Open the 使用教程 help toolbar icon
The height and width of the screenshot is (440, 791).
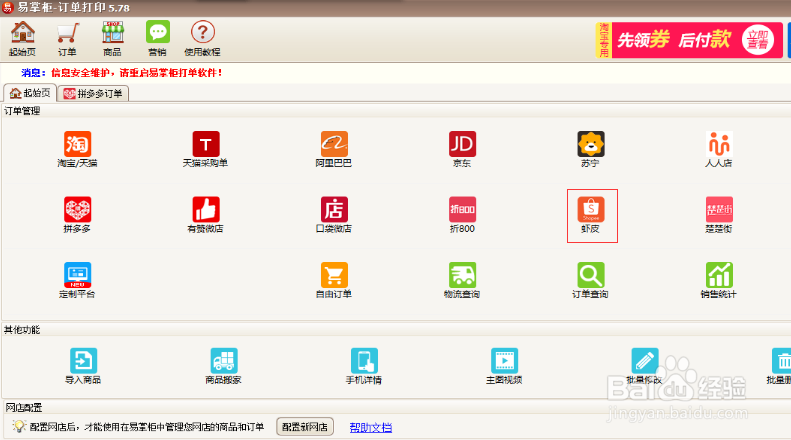pyautogui.click(x=202, y=38)
